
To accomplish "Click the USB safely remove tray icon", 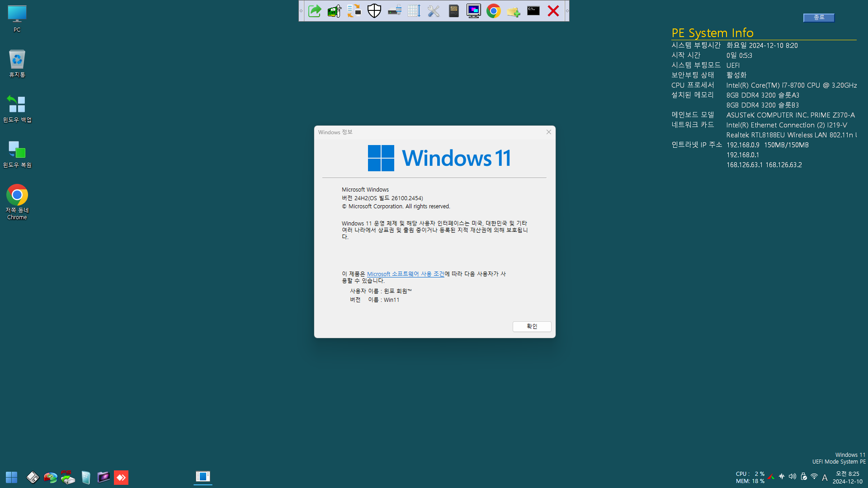I will click(x=803, y=477).
